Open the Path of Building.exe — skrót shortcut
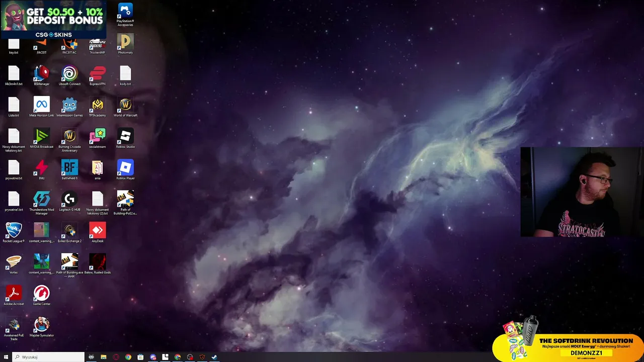 [x=69, y=266]
